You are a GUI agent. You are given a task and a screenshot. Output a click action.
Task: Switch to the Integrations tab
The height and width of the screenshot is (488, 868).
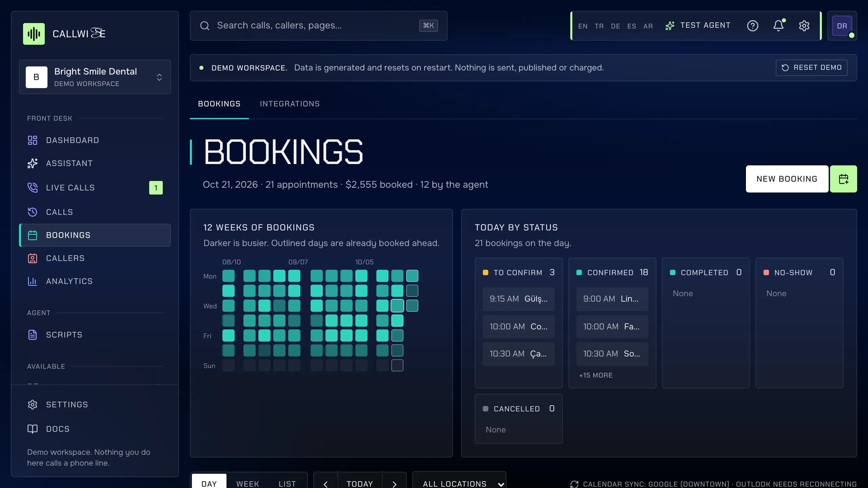point(290,104)
